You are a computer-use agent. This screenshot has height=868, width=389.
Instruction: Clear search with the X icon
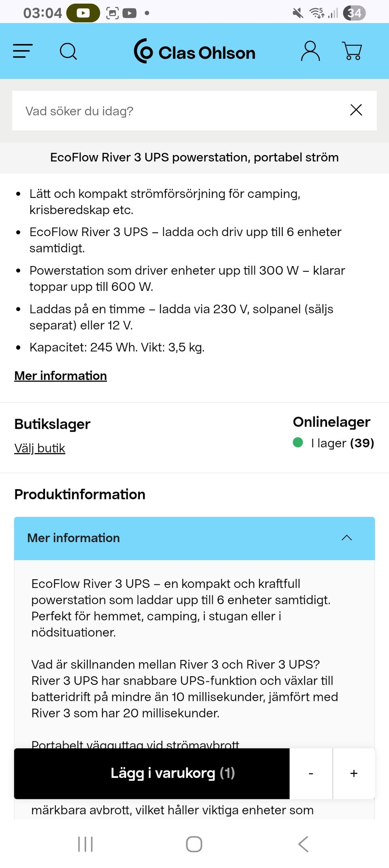[x=356, y=110]
